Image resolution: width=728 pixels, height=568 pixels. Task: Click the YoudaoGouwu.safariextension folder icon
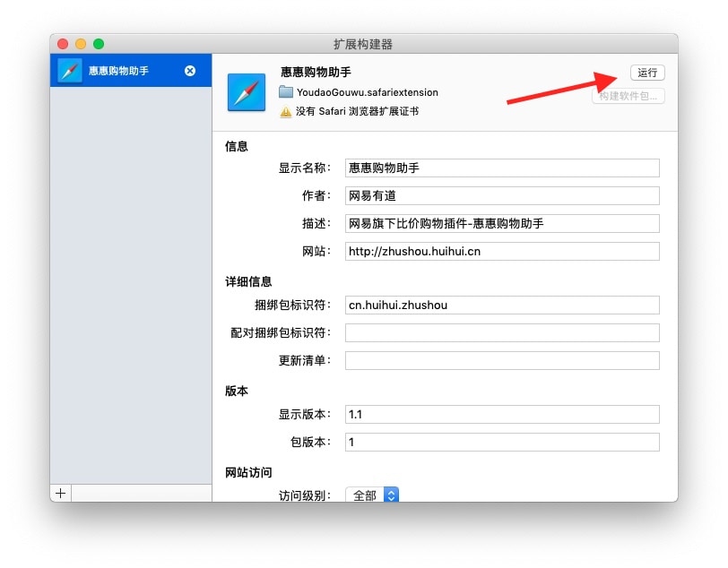(286, 92)
